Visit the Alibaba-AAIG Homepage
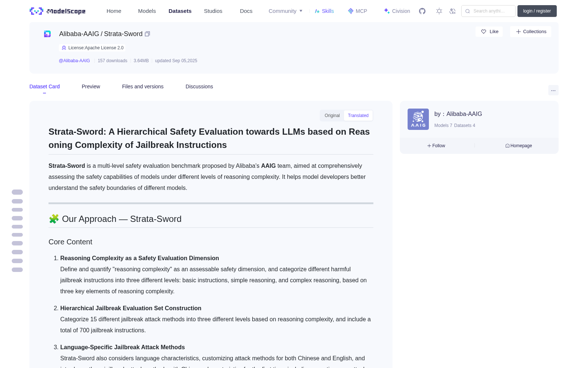Screen dimensions: 588x368 click(519, 146)
